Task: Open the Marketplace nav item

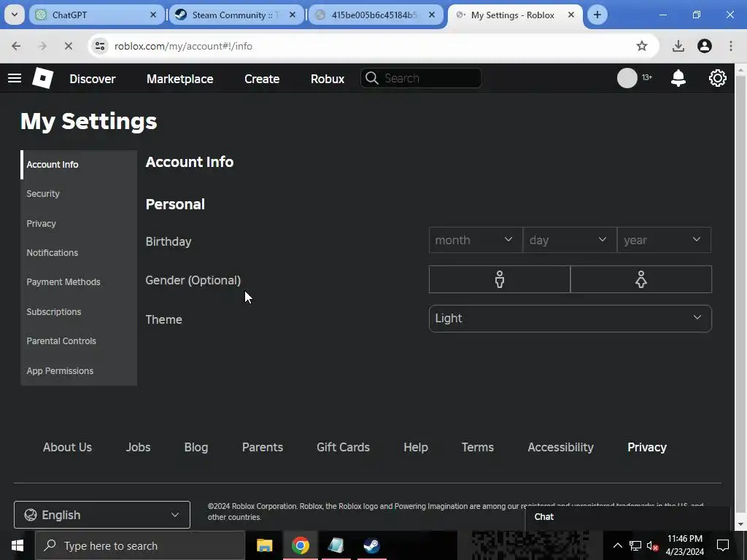Action: [x=180, y=79]
